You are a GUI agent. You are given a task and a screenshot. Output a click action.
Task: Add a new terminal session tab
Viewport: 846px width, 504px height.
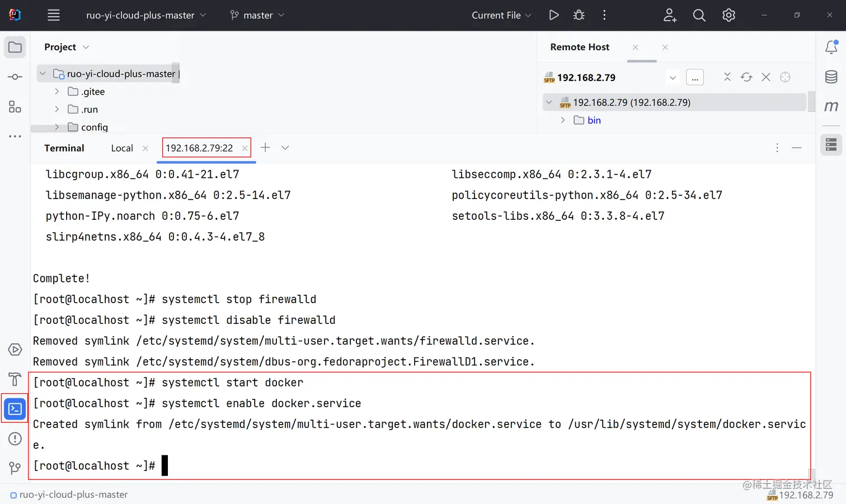tap(265, 148)
